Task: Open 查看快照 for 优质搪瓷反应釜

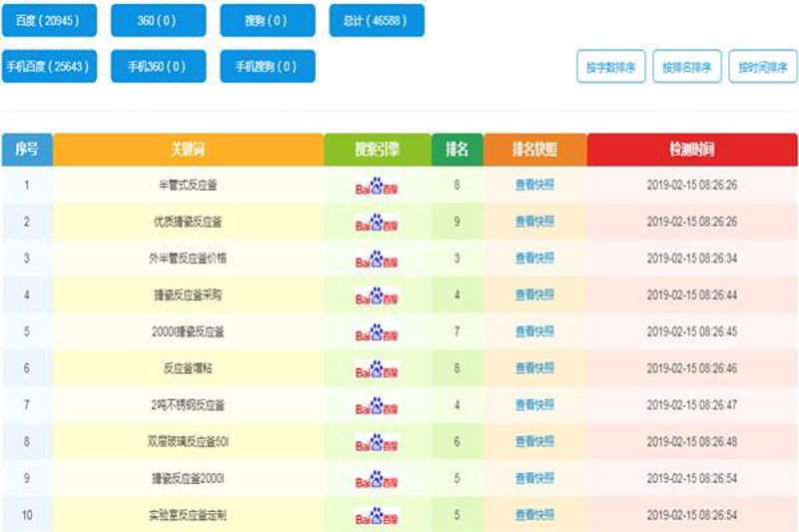Action: click(534, 222)
